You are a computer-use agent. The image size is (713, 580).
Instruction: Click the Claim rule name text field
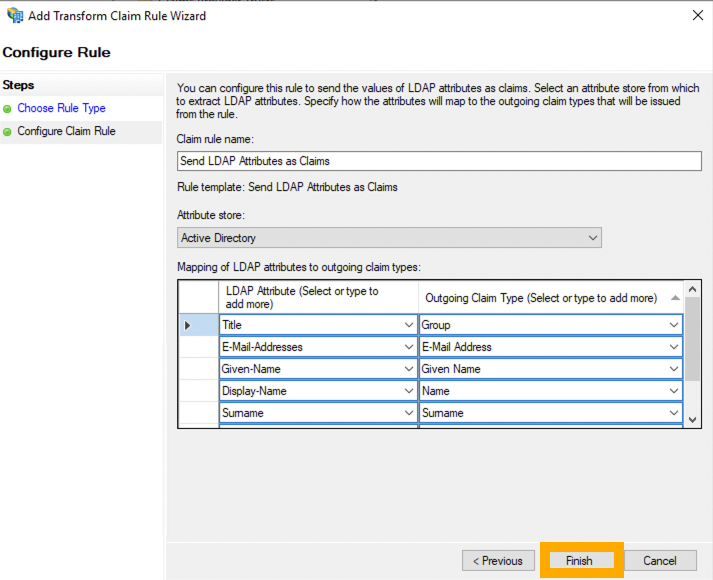(x=439, y=161)
